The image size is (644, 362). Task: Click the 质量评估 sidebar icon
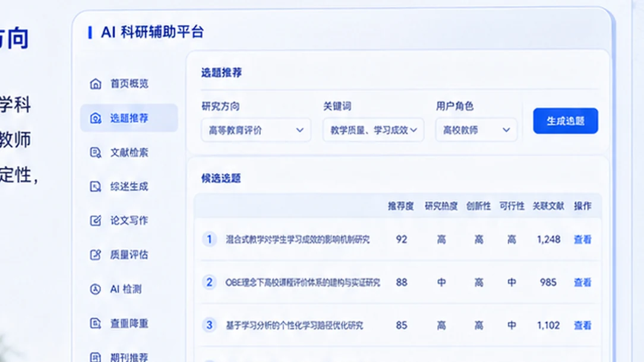(x=95, y=255)
